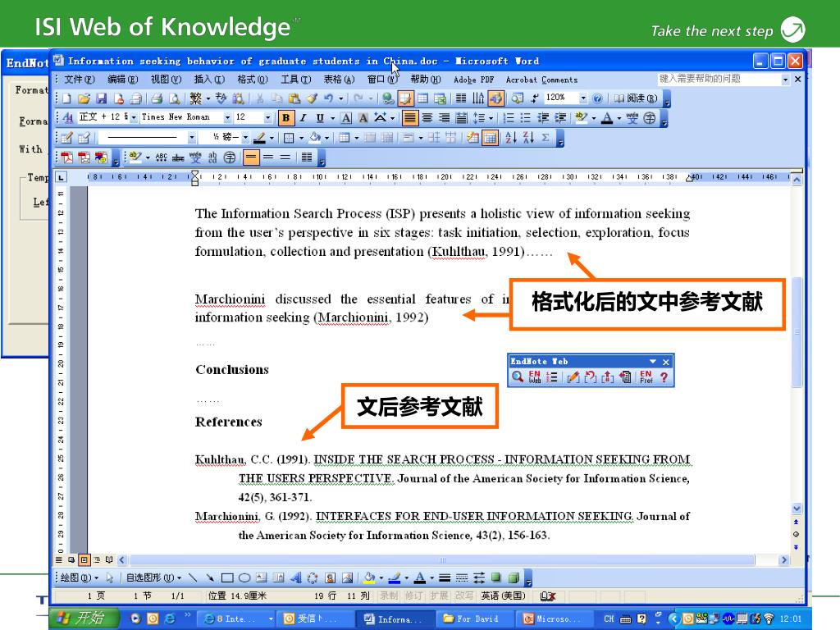The image size is (840, 630).
Task: Switch to 受信 taskbar window
Action: (x=316, y=619)
